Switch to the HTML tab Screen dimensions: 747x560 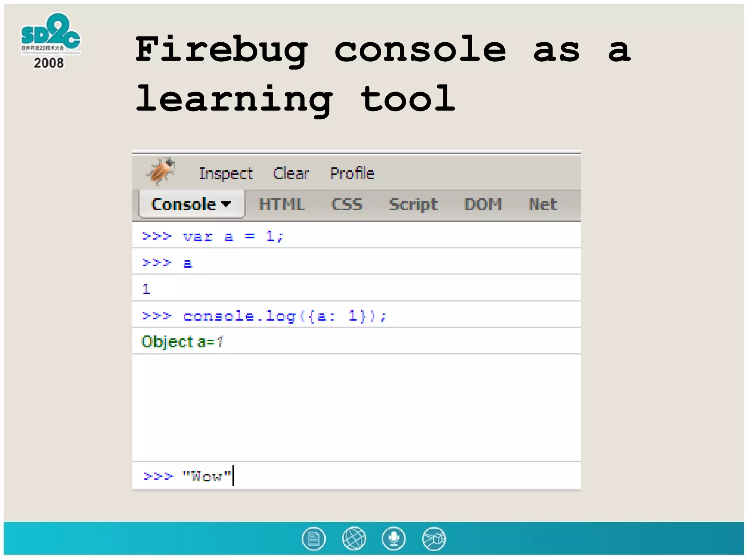282,205
